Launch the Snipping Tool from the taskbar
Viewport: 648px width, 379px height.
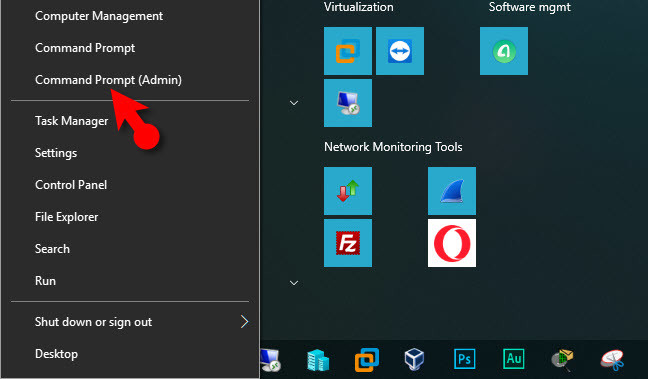(612, 360)
